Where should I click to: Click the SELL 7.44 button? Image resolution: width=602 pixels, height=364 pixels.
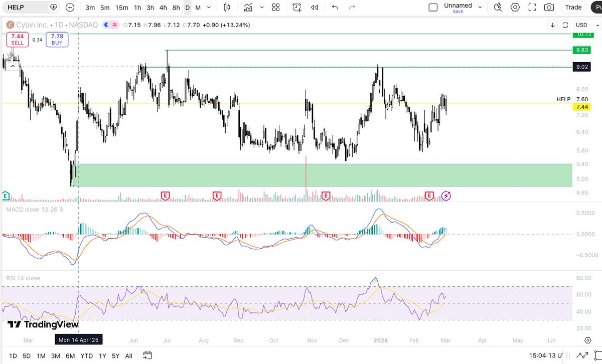[x=17, y=40]
